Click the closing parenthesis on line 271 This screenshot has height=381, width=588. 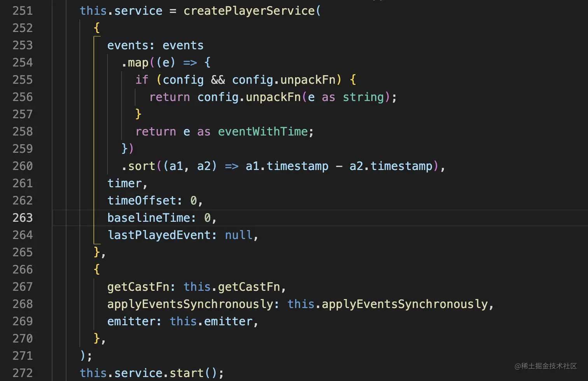click(x=83, y=356)
